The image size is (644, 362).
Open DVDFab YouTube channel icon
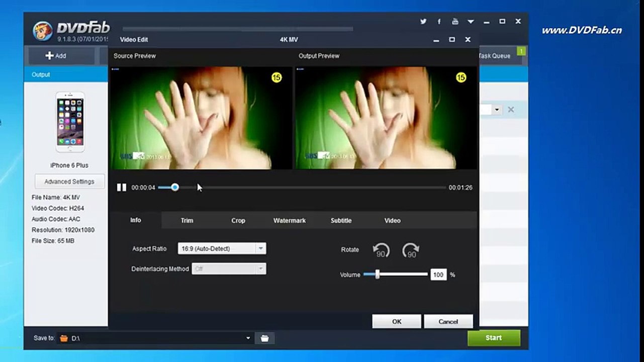click(455, 22)
